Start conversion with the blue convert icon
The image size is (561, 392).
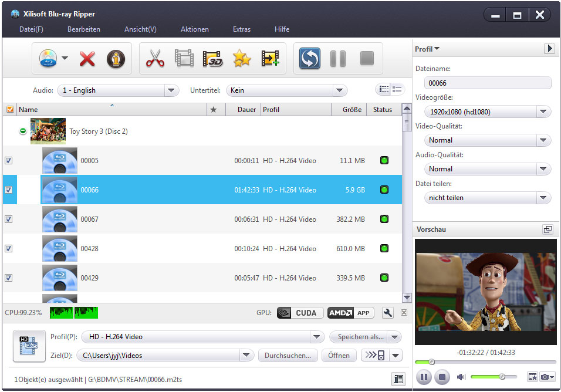tap(309, 58)
